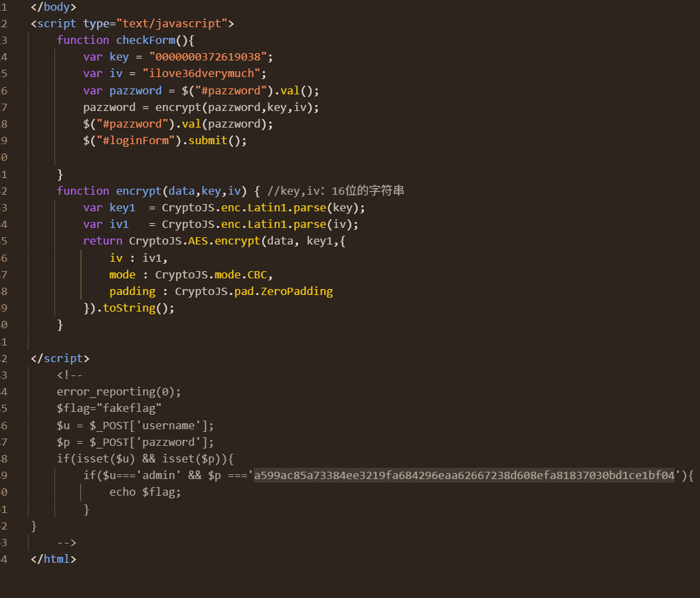700x598 pixels.
Task: Click the mode : CryptoJS.mode.CBC line
Action: click(191, 275)
